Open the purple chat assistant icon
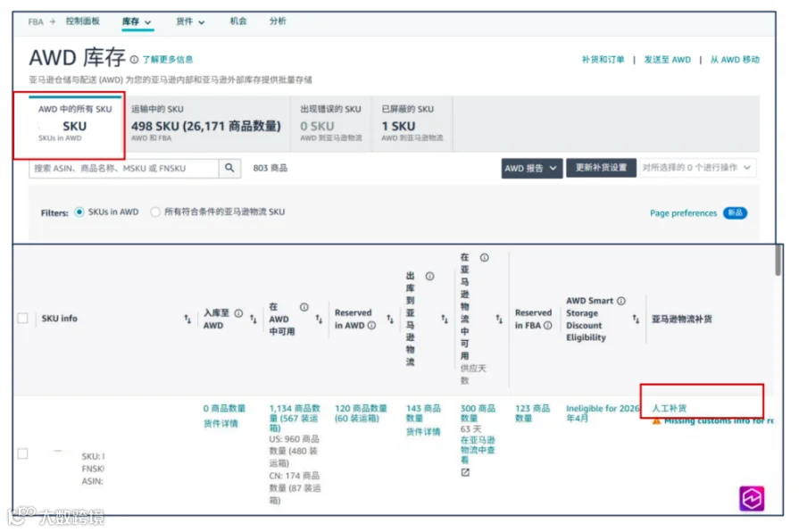 (752, 498)
